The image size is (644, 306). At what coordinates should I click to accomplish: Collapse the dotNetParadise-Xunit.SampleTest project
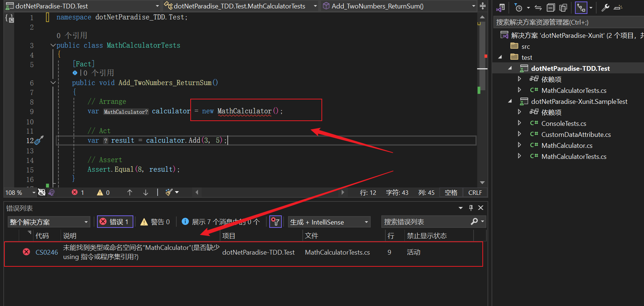click(x=510, y=101)
